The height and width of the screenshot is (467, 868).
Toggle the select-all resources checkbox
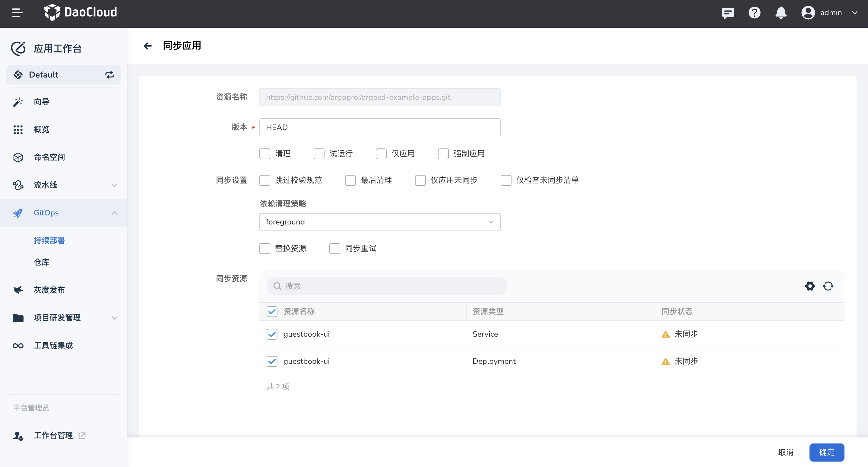click(x=272, y=311)
